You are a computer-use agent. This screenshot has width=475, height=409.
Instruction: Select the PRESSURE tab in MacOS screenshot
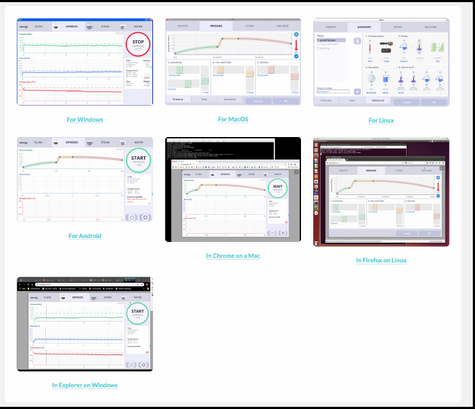click(x=216, y=26)
